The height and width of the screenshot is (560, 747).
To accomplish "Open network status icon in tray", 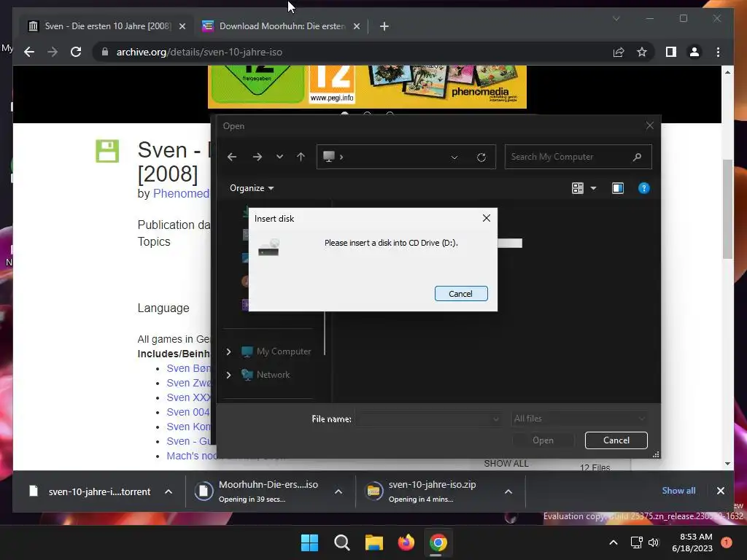I will tap(636, 542).
